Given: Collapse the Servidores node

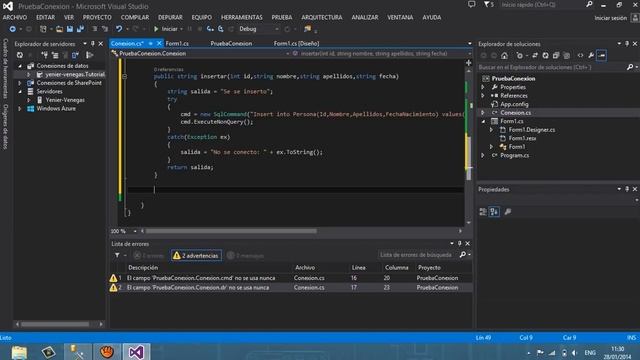Looking at the screenshot, I should tap(20, 91).
